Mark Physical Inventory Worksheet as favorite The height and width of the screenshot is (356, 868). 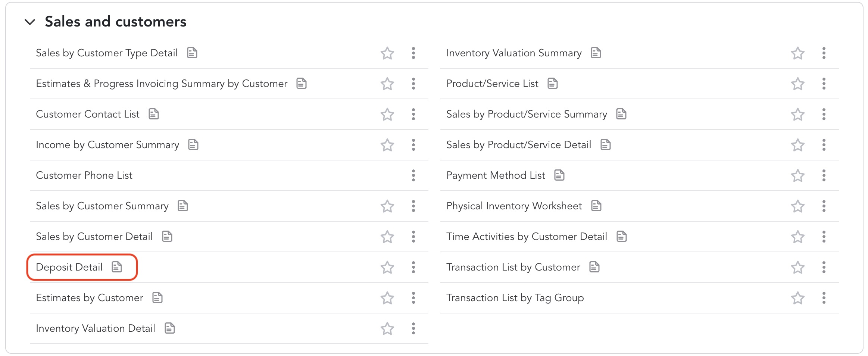pyautogui.click(x=797, y=206)
